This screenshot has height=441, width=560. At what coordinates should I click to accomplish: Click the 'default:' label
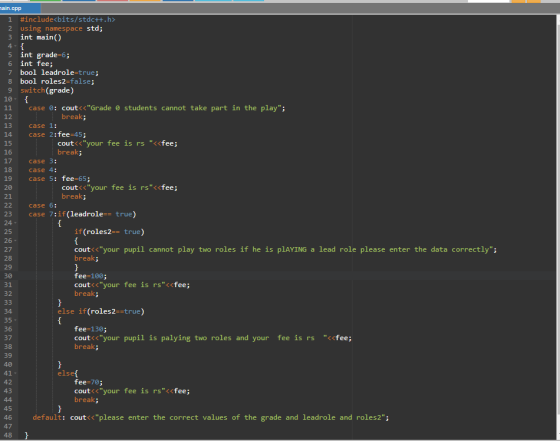tap(49, 417)
